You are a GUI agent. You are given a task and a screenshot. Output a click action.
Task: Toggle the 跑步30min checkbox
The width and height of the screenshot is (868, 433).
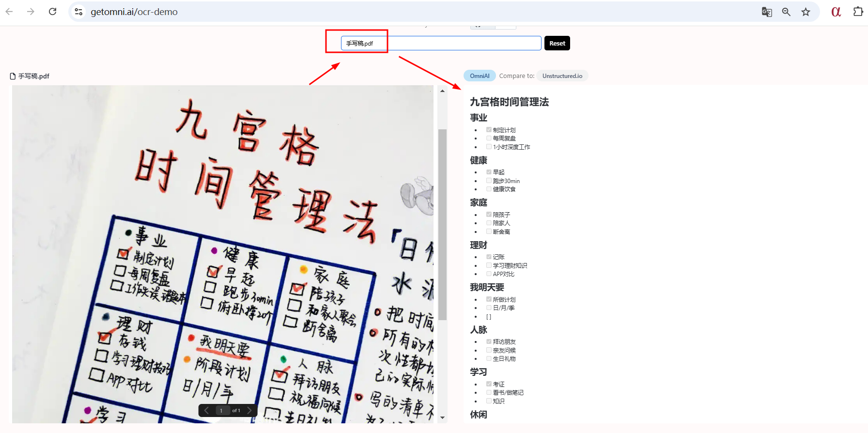(489, 181)
